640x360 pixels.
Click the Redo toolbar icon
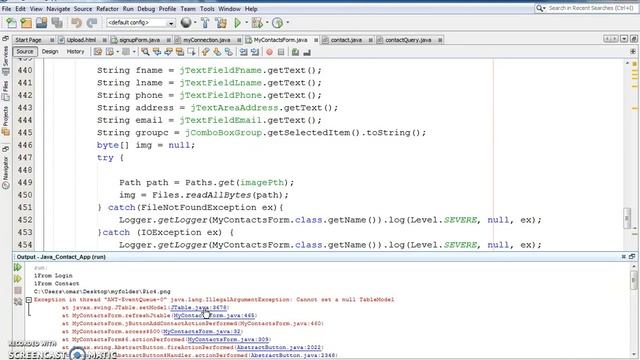tap(92, 23)
